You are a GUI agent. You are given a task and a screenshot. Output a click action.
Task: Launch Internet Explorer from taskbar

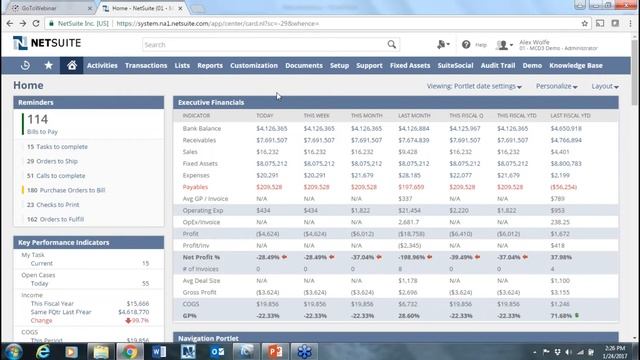coord(43,352)
